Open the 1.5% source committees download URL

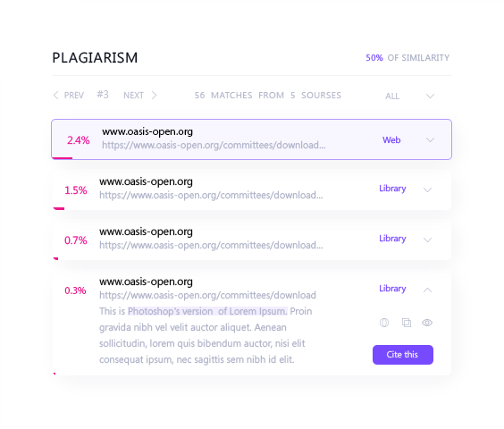click(x=211, y=195)
